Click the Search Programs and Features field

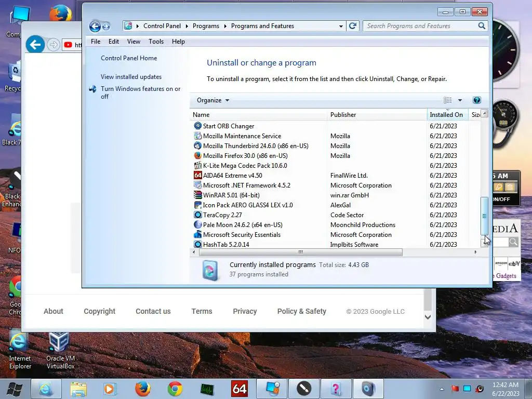click(x=421, y=26)
